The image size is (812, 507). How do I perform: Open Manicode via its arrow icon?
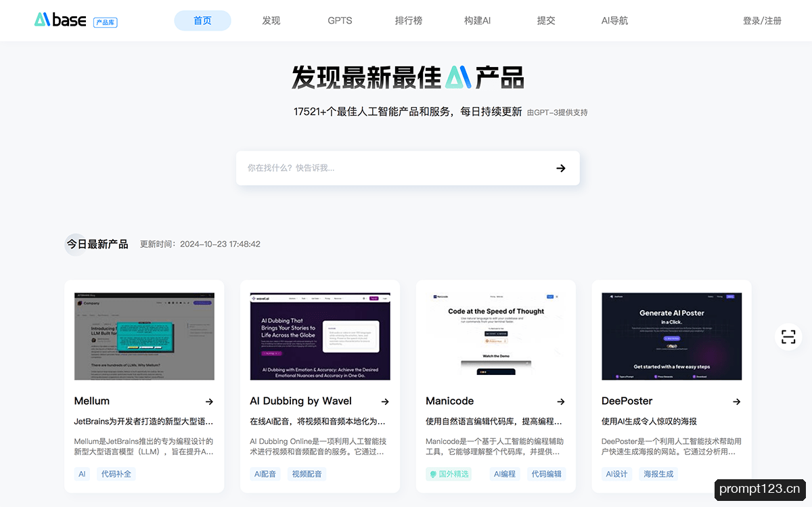coord(561,401)
